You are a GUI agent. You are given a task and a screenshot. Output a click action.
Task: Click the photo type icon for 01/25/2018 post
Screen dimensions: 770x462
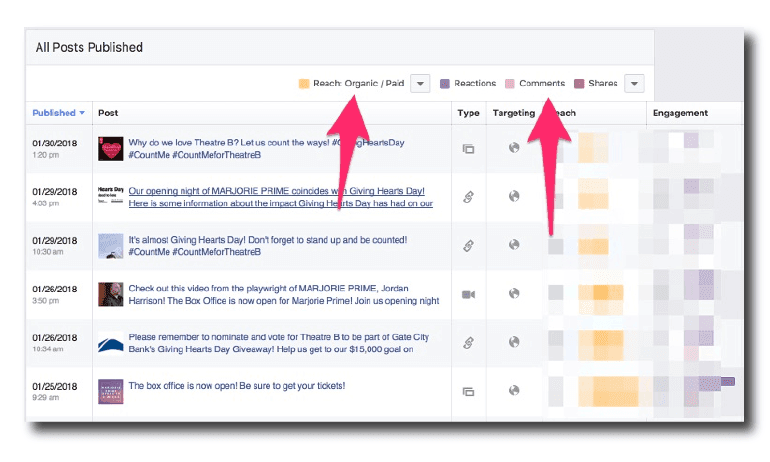(468, 392)
